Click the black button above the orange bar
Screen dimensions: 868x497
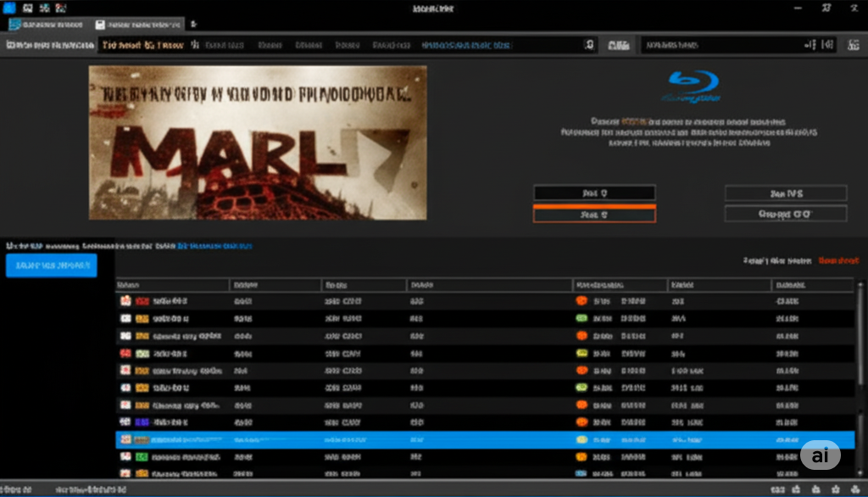[x=594, y=193]
